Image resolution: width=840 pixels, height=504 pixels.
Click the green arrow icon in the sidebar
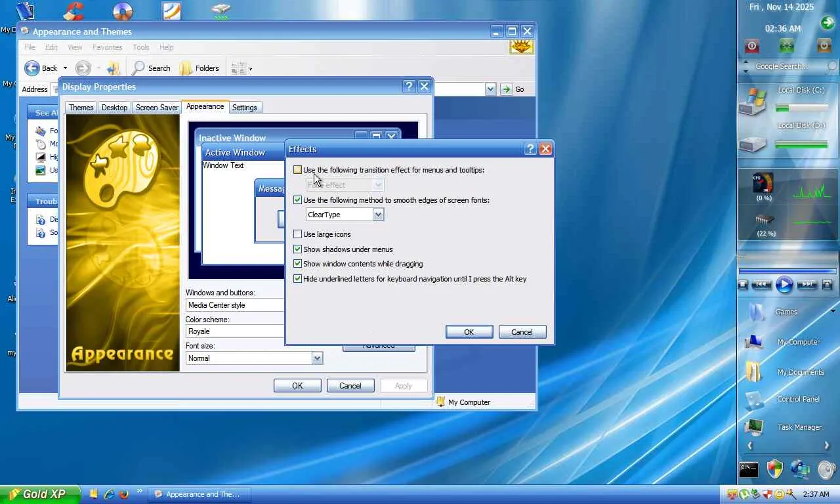point(828,23)
